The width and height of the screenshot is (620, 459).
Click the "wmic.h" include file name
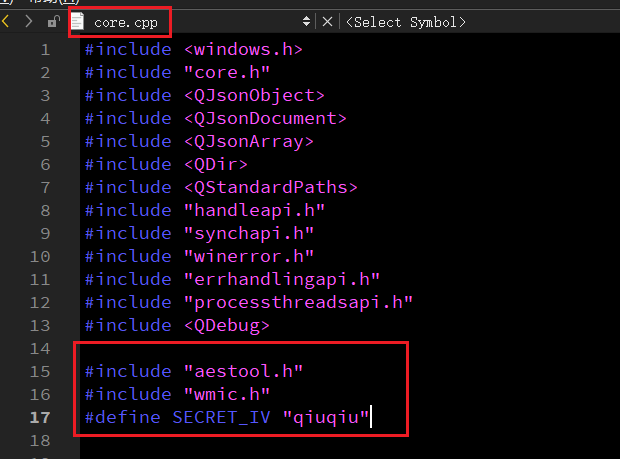[x=227, y=394]
